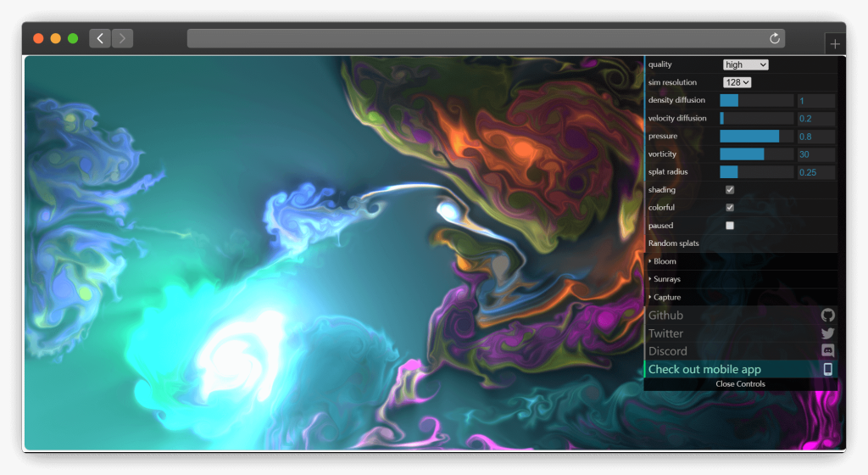Expand the Sunrays section
Viewport: 868px width, 475px height.
click(x=667, y=279)
